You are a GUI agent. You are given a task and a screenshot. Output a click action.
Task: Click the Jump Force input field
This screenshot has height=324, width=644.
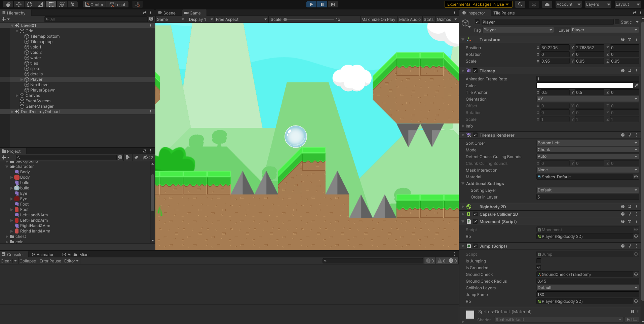[587, 295]
